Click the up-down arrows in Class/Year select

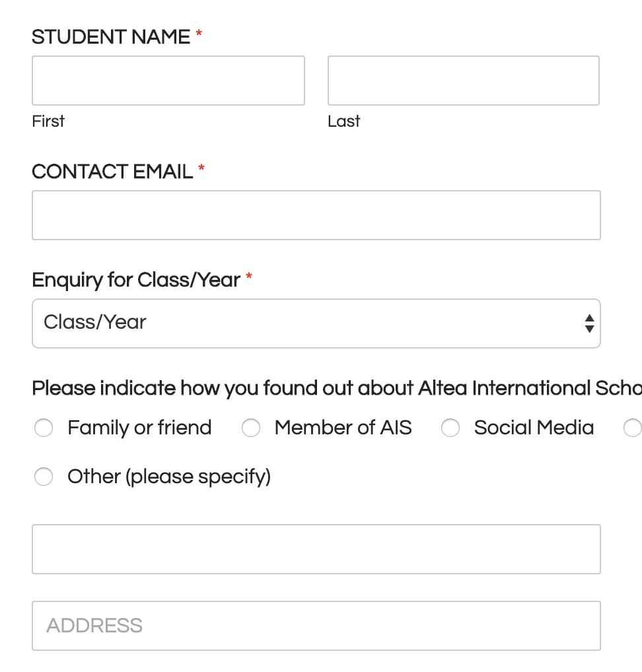[589, 323]
